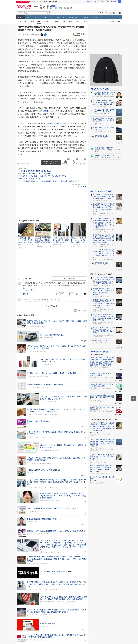Select the 'ランキング' navigation tab
Image resolution: width=138 pixels, height=644 pixels.
[86, 17]
